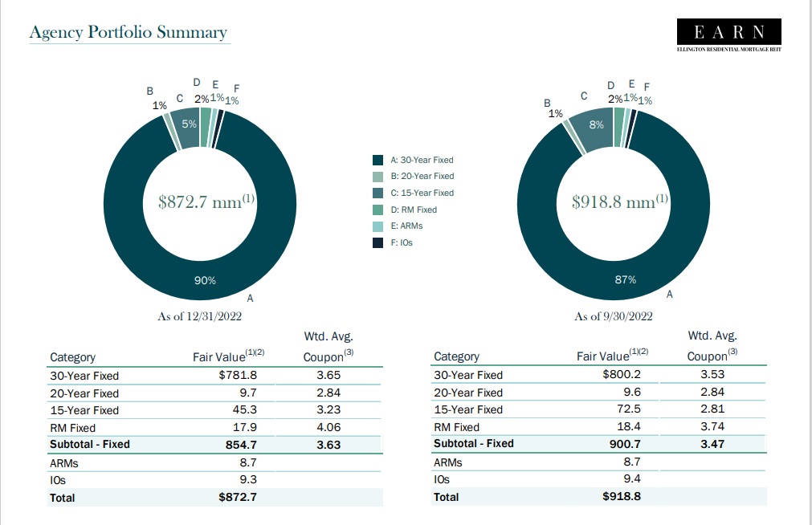Screen dimensions: 812x525
Task: Click the 3.63 subtotal weighted average coupon
Action: pyautogui.click(x=328, y=444)
